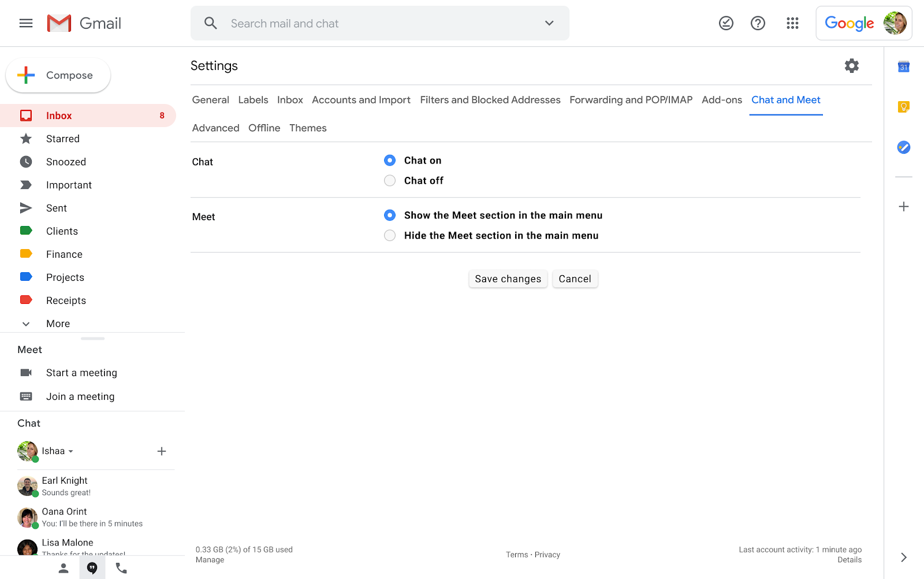Open the Manage storage link

click(x=209, y=559)
